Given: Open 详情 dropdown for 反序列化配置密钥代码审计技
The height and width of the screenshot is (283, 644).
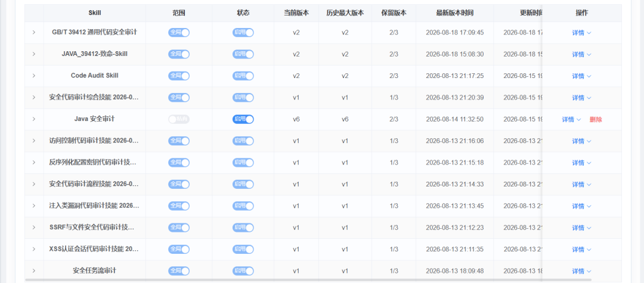Looking at the screenshot, I should [581, 163].
